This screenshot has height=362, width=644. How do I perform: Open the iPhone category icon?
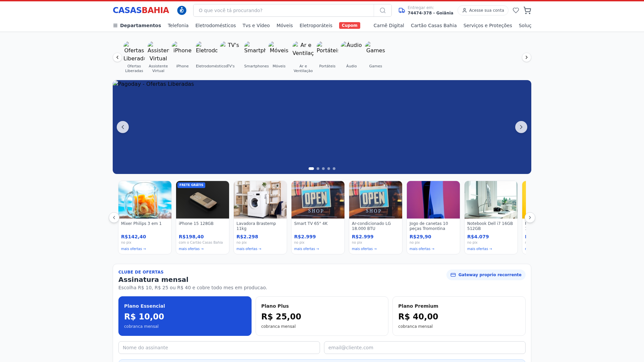point(182,52)
